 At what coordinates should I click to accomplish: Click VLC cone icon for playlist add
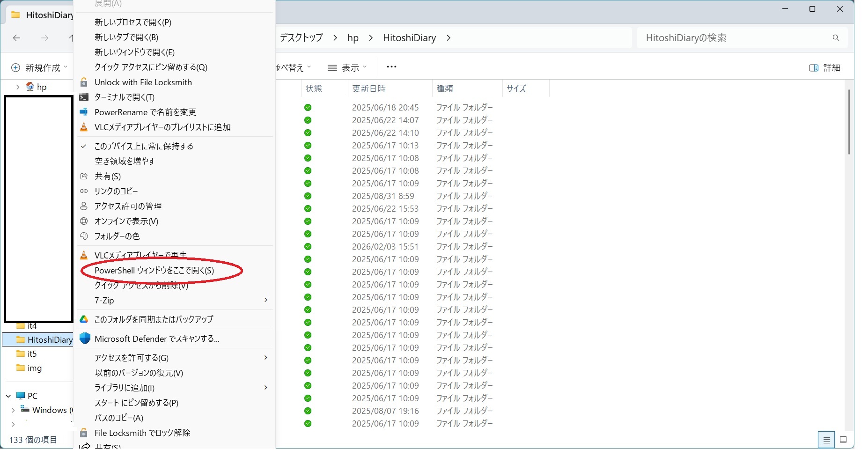84,127
